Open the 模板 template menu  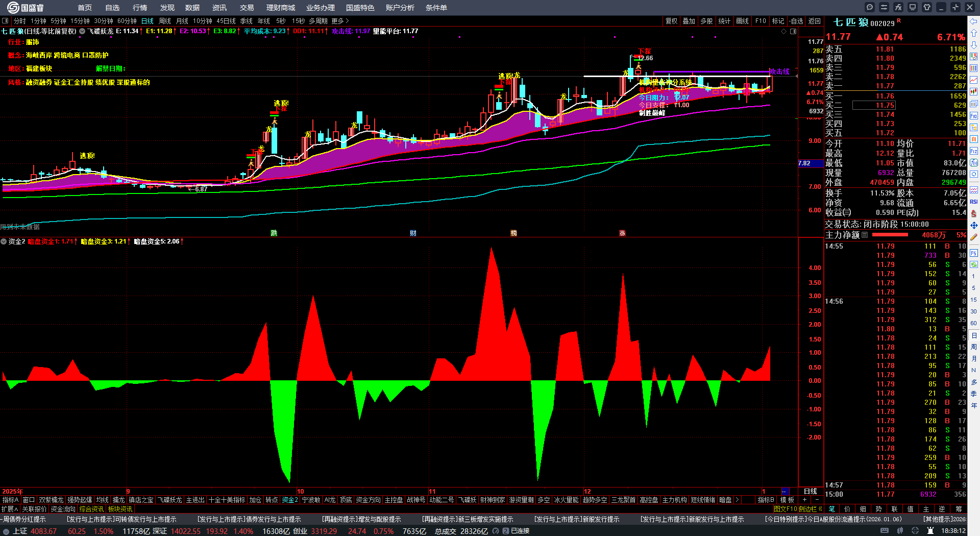[787, 500]
